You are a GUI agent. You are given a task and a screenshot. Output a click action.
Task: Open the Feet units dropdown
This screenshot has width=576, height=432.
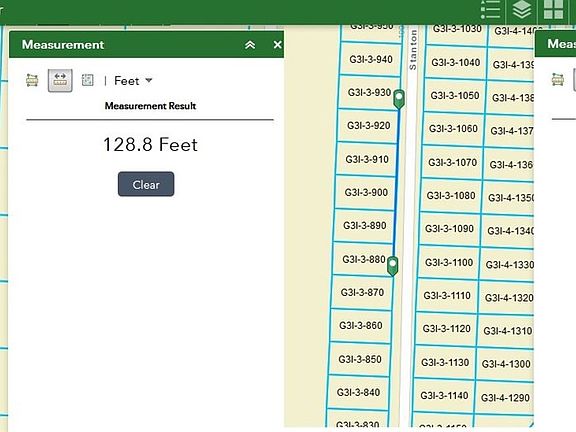click(x=133, y=80)
